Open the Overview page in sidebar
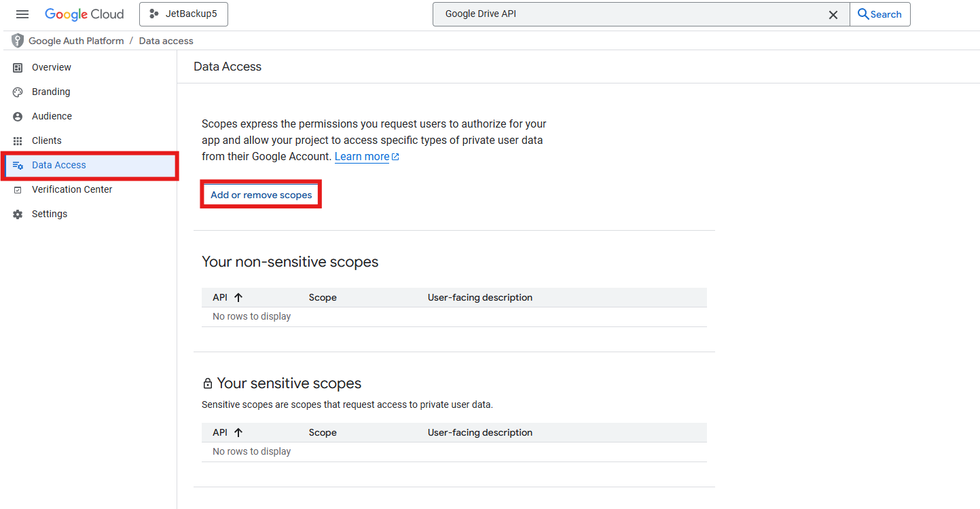The width and height of the screenshot is (980, 509). [51, 67]
